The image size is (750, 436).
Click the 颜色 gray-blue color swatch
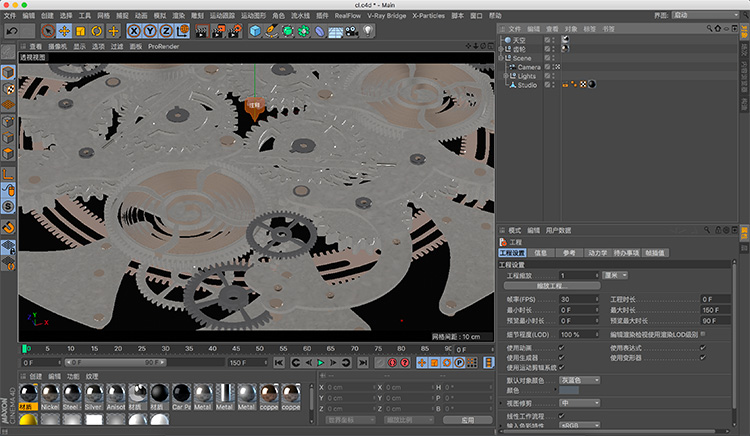coord(569,391)
